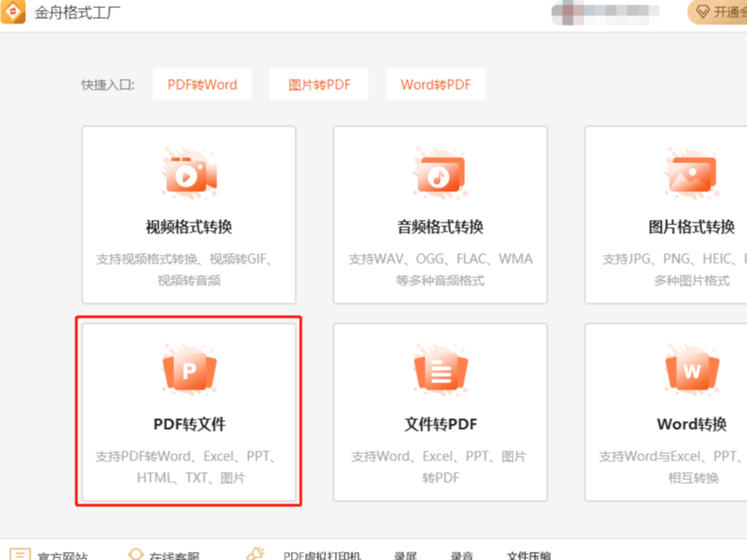Open the 录屏 link at the bottom

tap(406, 556)
